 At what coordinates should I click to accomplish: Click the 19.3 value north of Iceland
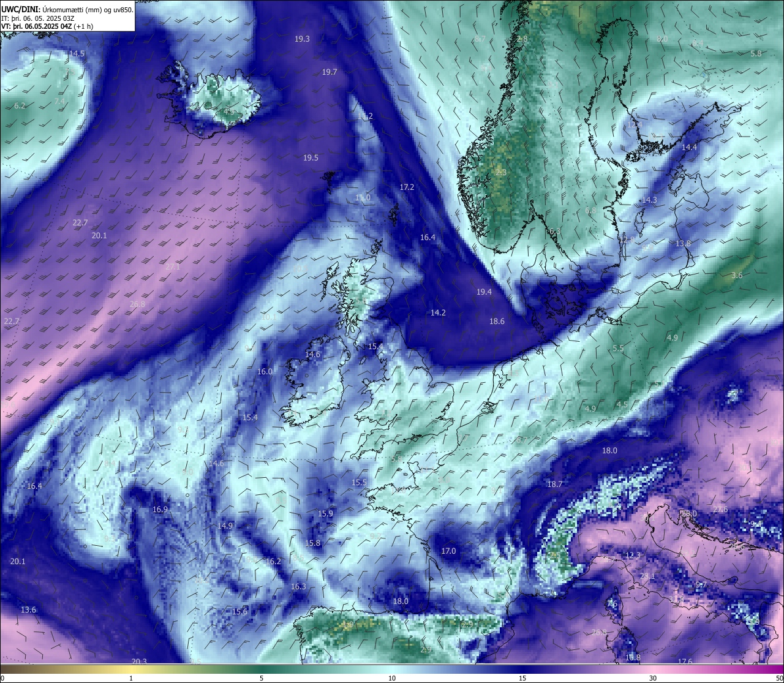click(302, 39)
